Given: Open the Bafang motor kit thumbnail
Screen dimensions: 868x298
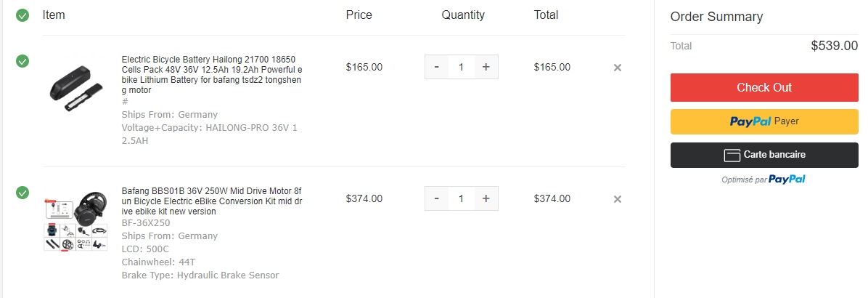Looking at the screenshot, I should 76,222.
